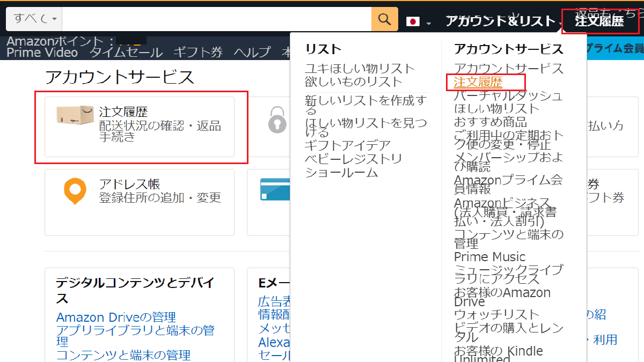Click the Amazon Driveの管理 link
This screenshot has width=644, height=362.
point(116,317)
